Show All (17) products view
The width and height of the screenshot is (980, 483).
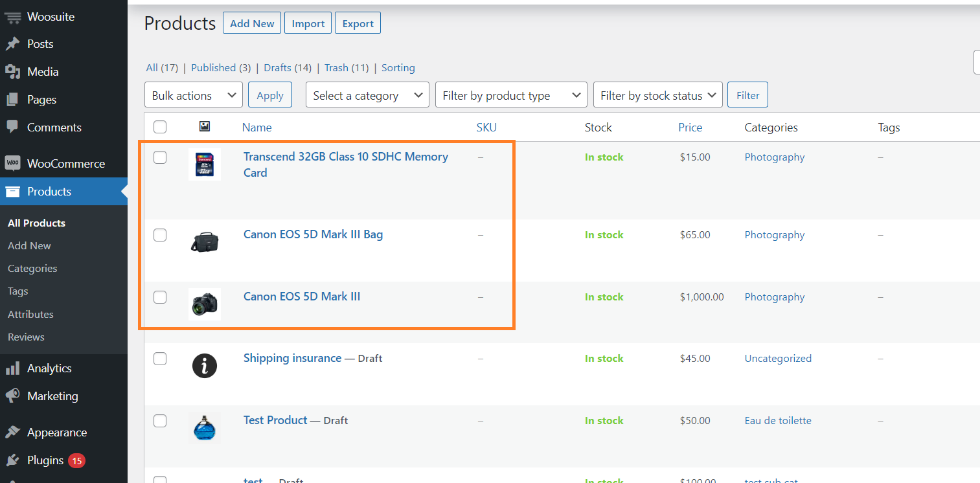(162, 67)
